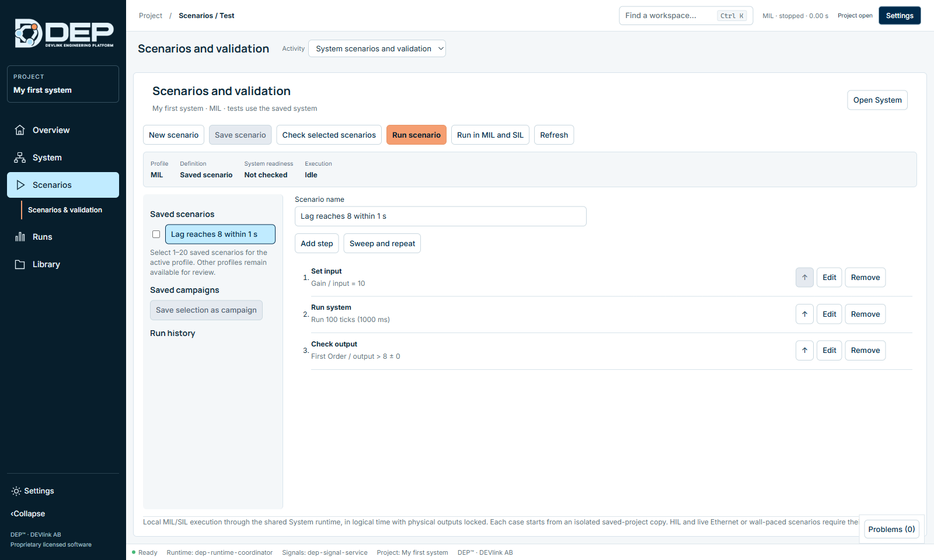
Task: Move up the Check output step
Action: [x=804, y=351]
